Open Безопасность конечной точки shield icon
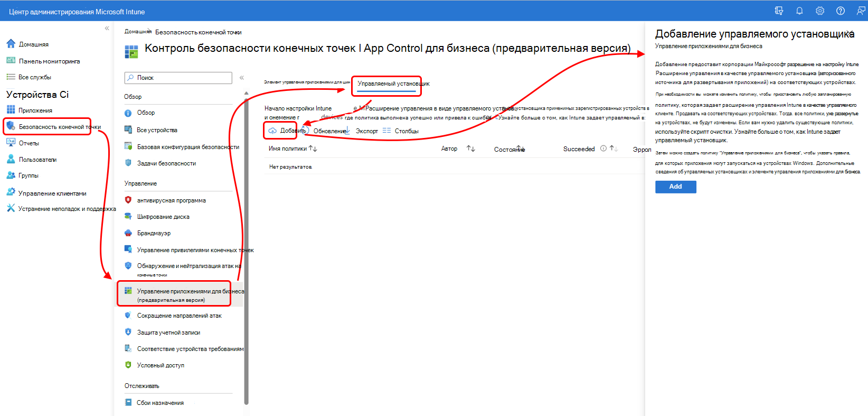Screen dimensions: 868x416 tap(11, 126)
